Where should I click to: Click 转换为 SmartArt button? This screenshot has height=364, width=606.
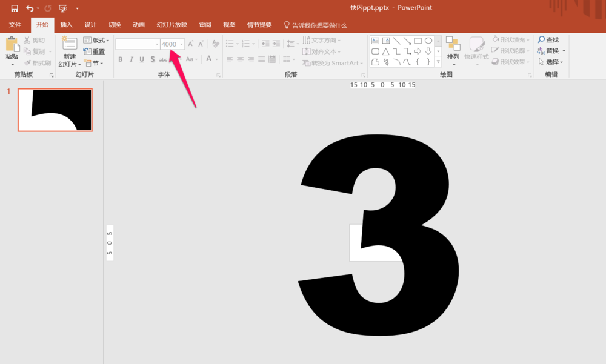pos(332,63)
